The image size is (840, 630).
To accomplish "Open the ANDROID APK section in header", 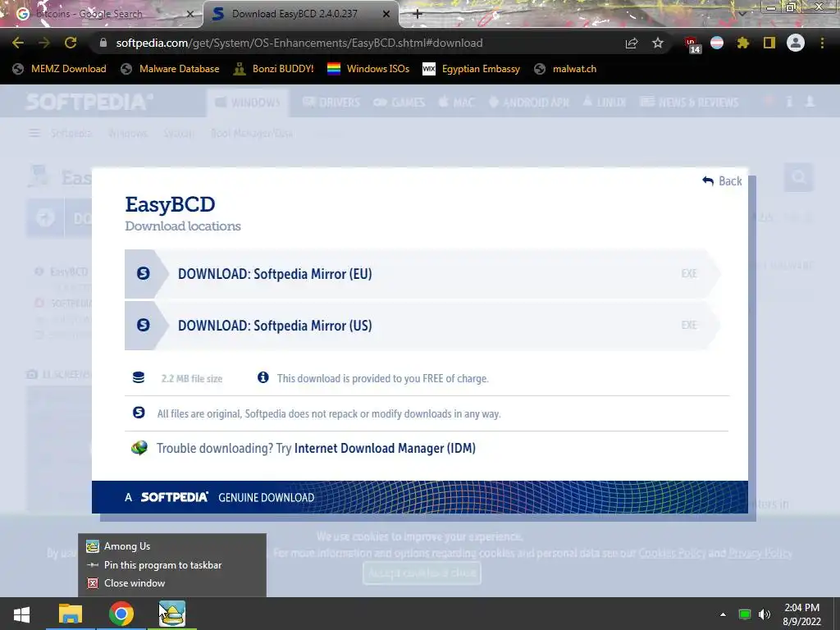I will (529, 103).
